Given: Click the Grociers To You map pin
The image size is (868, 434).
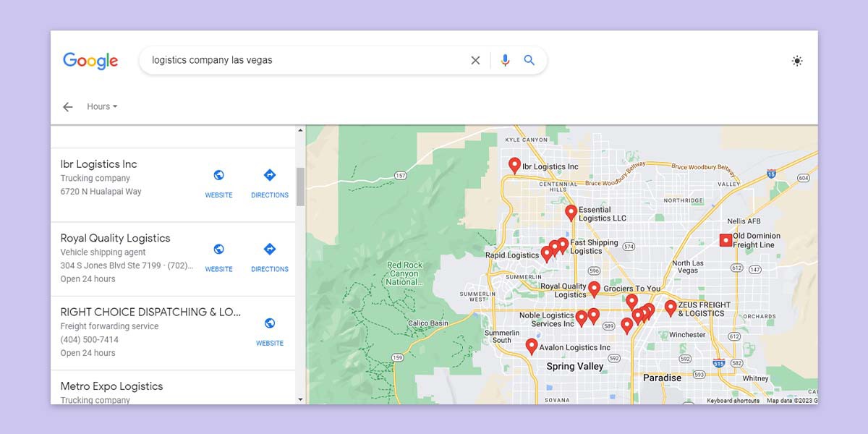Looking at the screenshot, I should coord(631,302).
